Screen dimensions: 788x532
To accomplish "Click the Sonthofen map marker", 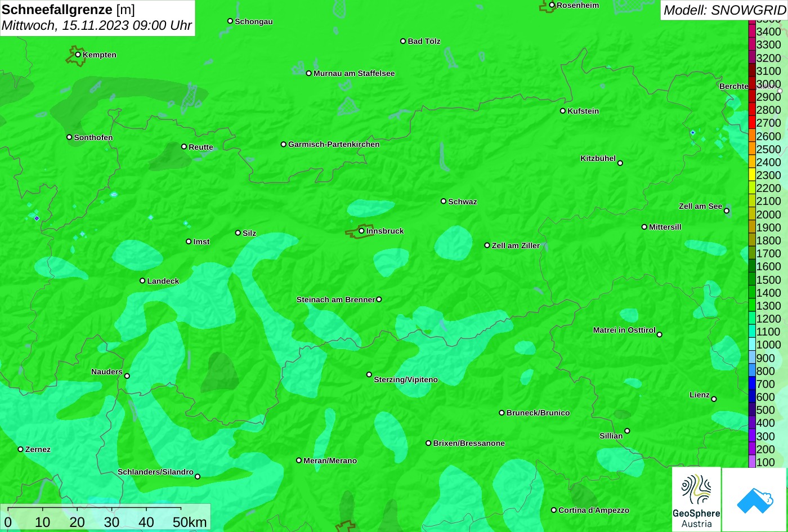I will click(69, 137).
